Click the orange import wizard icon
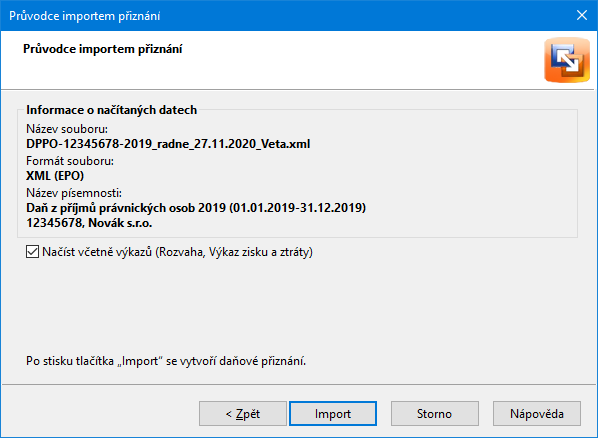The width and height of the screenshot is (598, 438). tap(567, 60)
